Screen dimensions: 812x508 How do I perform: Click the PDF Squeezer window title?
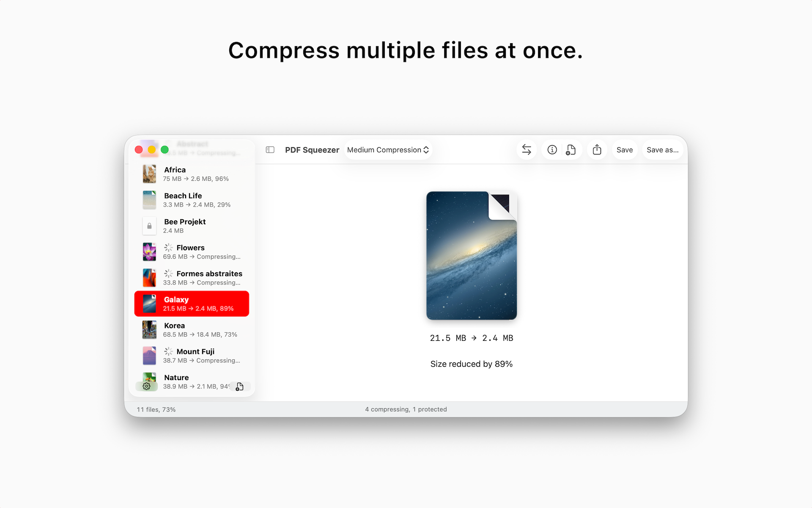click(312, 150)
